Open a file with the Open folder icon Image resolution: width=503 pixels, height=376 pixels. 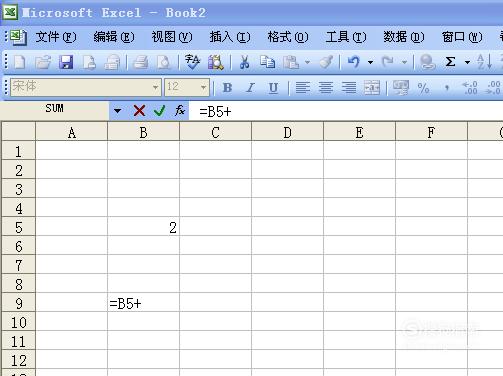pyautogui.click(x=43, y=62)
